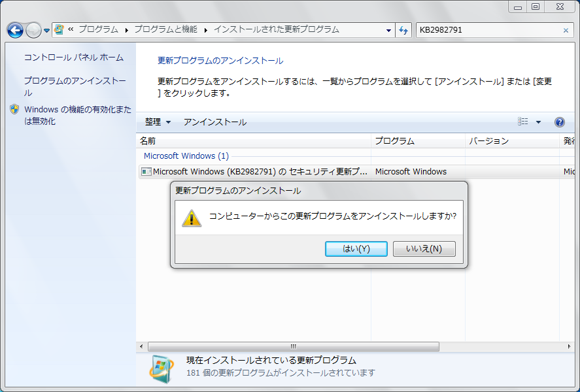Viewport: 580px width, 392px height.
Task: Collapse the Microsoft Windows (1) group
Action: (x=186, y=156)
